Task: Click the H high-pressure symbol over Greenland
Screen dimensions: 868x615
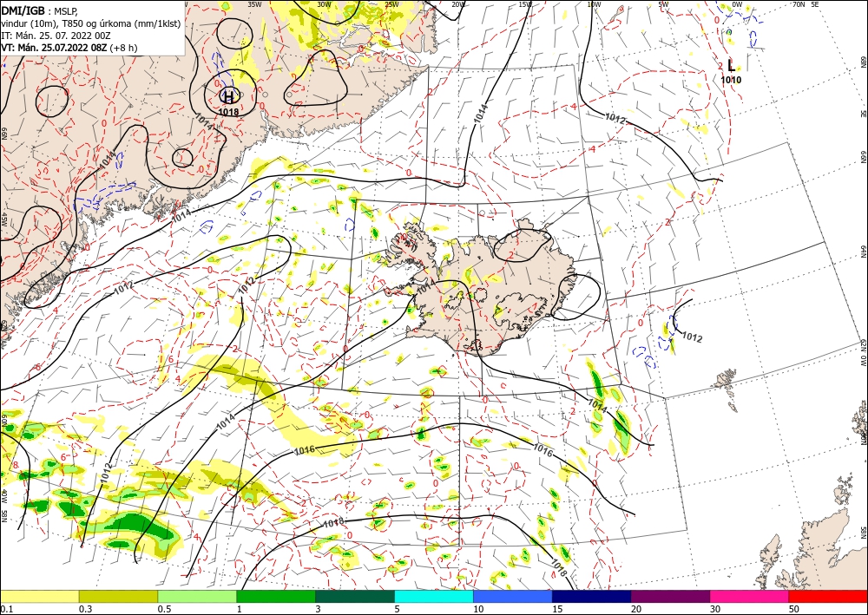Action: tap(228, 97)
